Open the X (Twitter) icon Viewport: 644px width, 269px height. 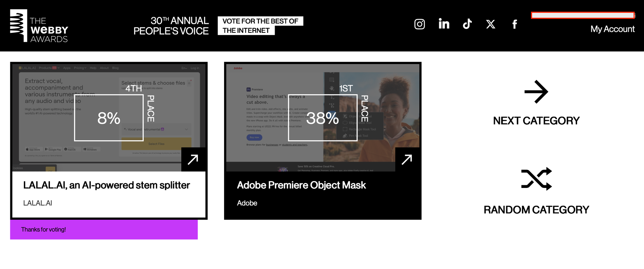click(490, 24)
